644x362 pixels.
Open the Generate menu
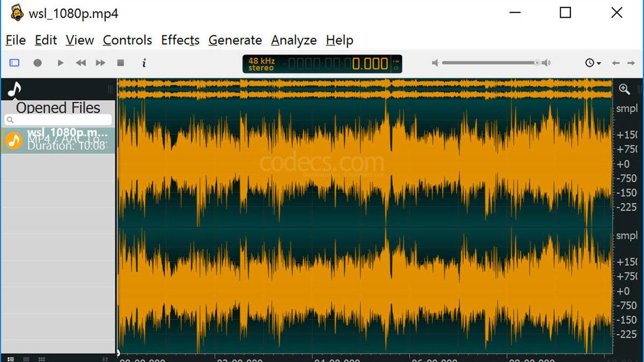(x=235, y=40)
